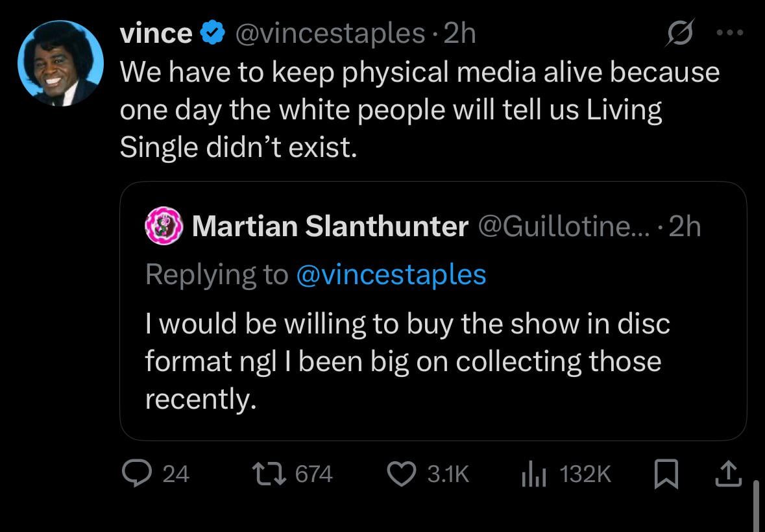The height and width of the screenshot is (532, 765).
Task: Click the 674 repost count
Action: point(314,475)
